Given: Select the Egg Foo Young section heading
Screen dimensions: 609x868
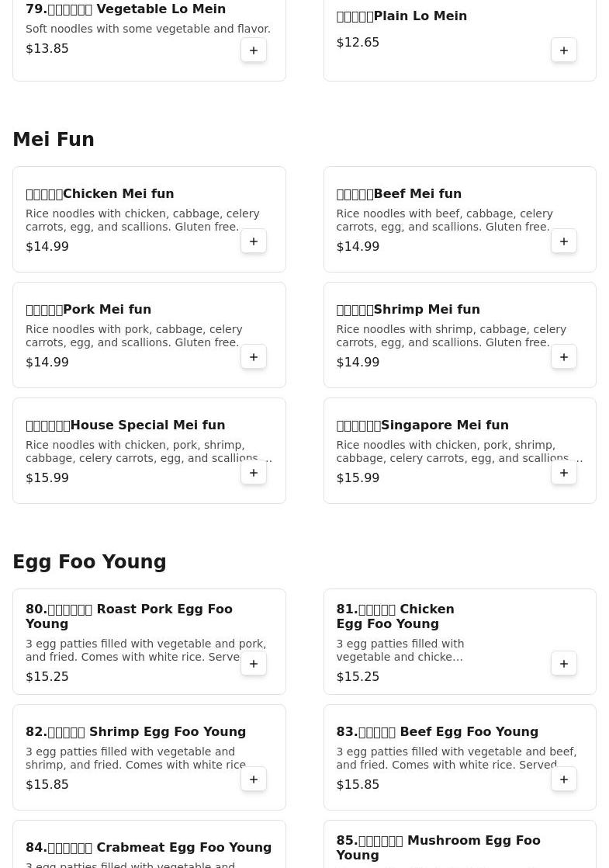Looking at the screenshot, I should tap(89, 562).
